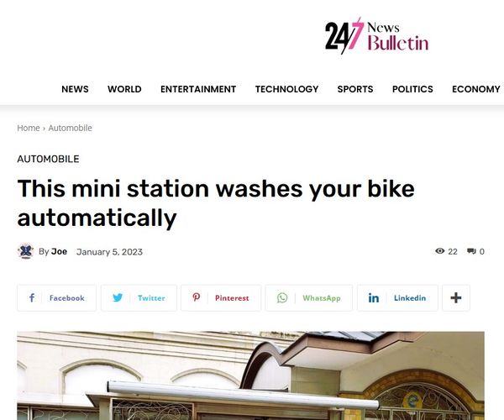Viewport: 504px width, 420px height.
Task: Open the article's featured photo
Action: 250,375
